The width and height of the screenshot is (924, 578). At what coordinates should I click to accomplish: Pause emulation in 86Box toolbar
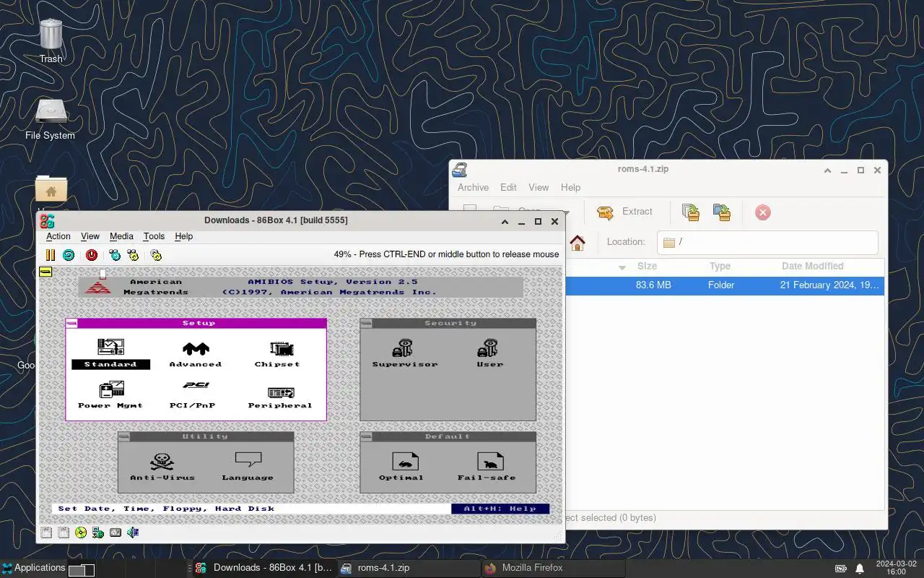50,254
